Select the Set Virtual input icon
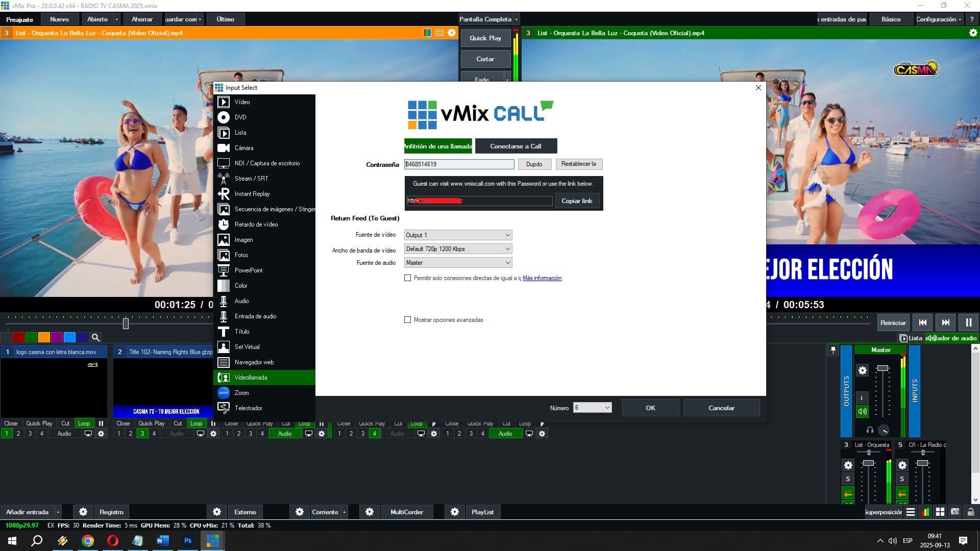This screenshot has width=980, height=551. pyautogui.click(x=224, y=347)
